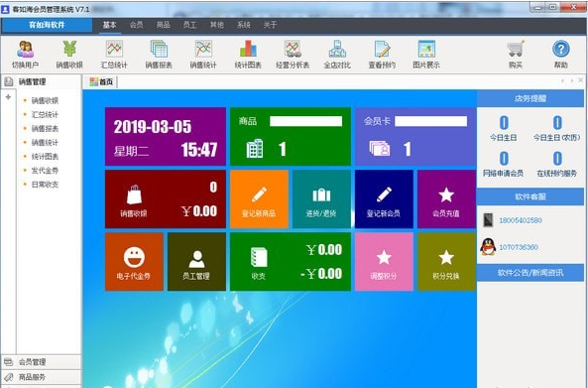Click phone number 18005402580 link
This screenshot has width=588, height=388.
pyautogui.click(x=521, y=220)
